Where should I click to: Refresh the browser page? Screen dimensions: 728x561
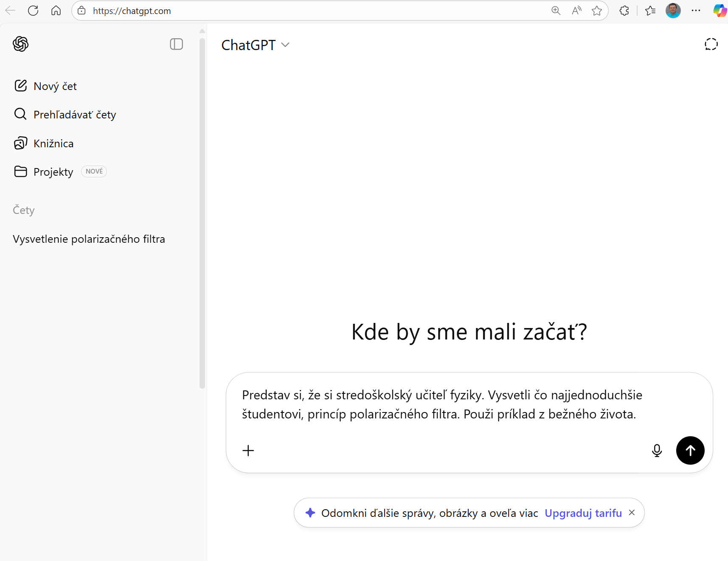(33, 11)
